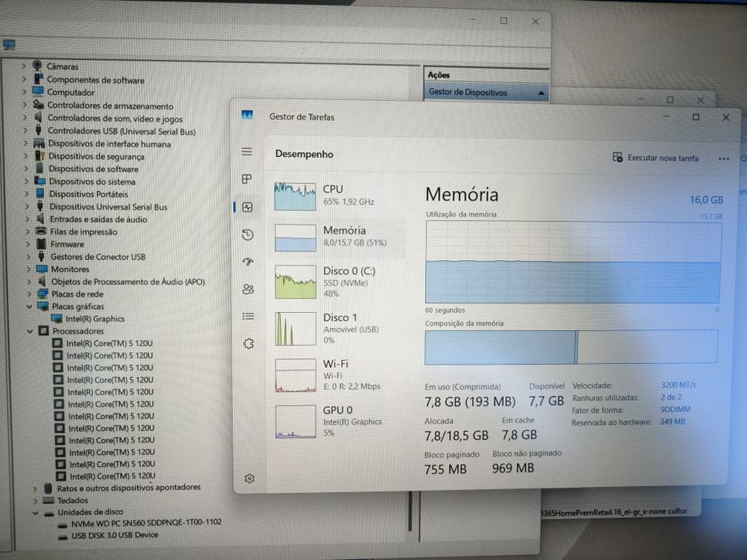
Task: Expand Componentes de software node
Action: click(24, 79)
